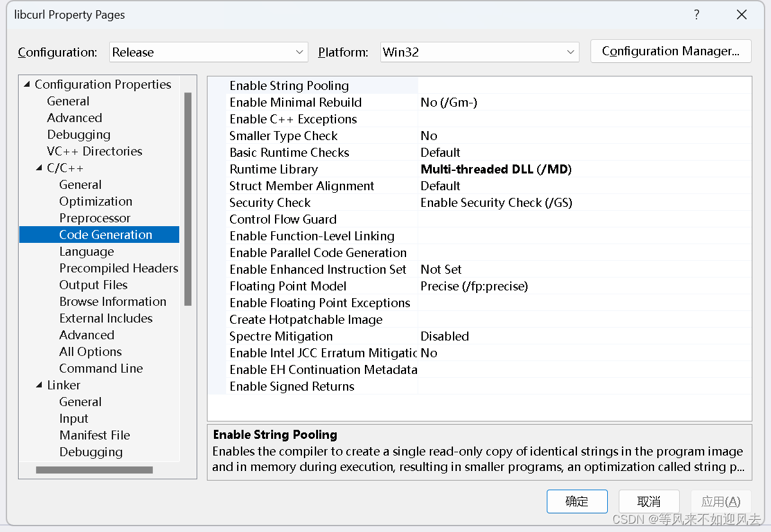Viewport: 771px width, 532px height.
Task: Click the 确定 (OK) button
Action: click(577, 501)
